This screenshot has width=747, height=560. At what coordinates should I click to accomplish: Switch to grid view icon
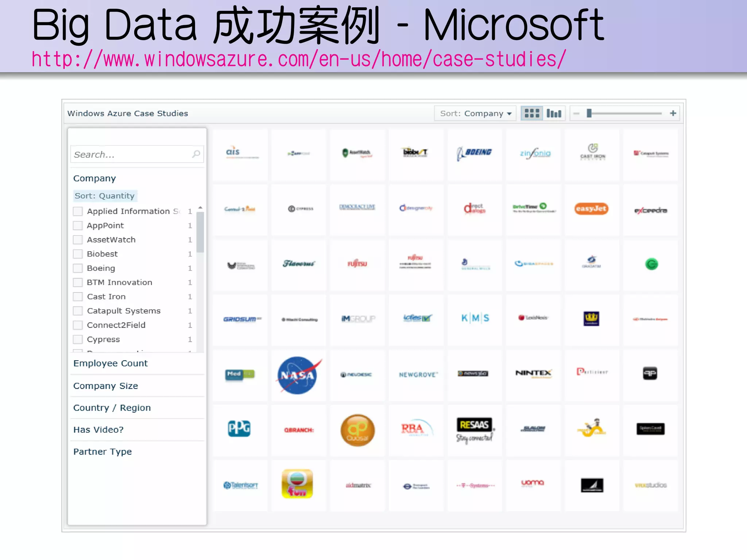(x=532, y=113)
